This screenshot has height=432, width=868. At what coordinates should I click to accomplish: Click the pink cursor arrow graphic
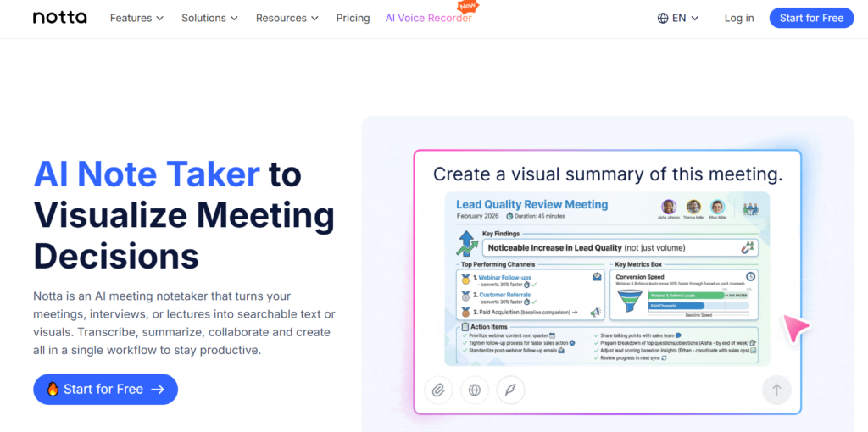[795, 329]
